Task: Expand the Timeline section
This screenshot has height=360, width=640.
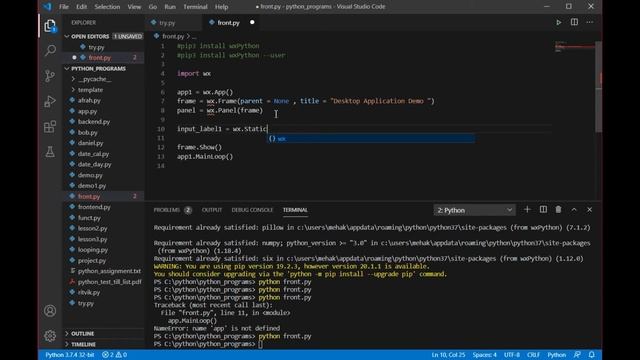Action: [x=83, y=344]
